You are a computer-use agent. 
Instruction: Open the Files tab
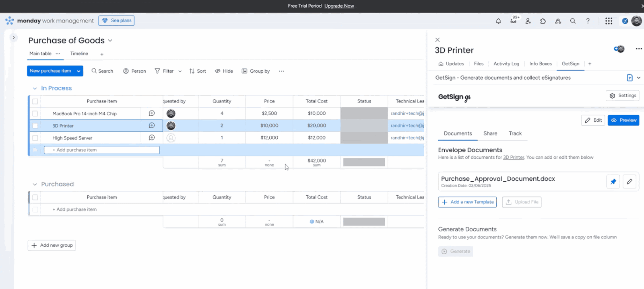tap(479, 64)
